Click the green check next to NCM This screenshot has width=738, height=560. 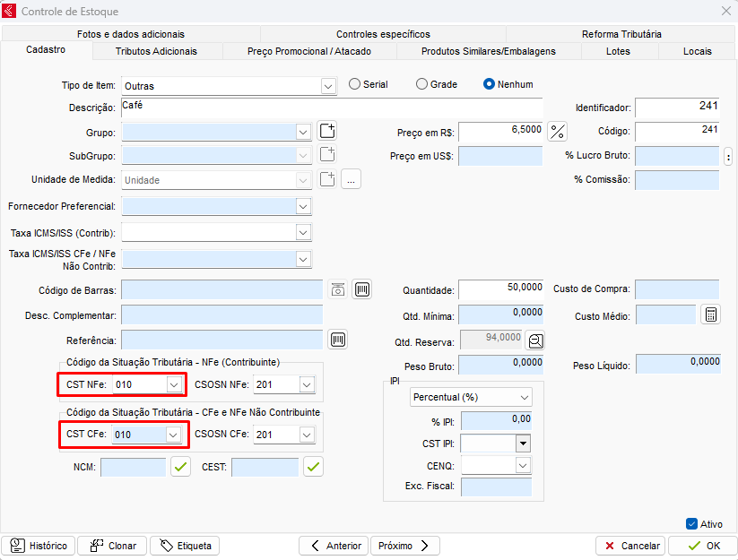(x=181, y=467)
